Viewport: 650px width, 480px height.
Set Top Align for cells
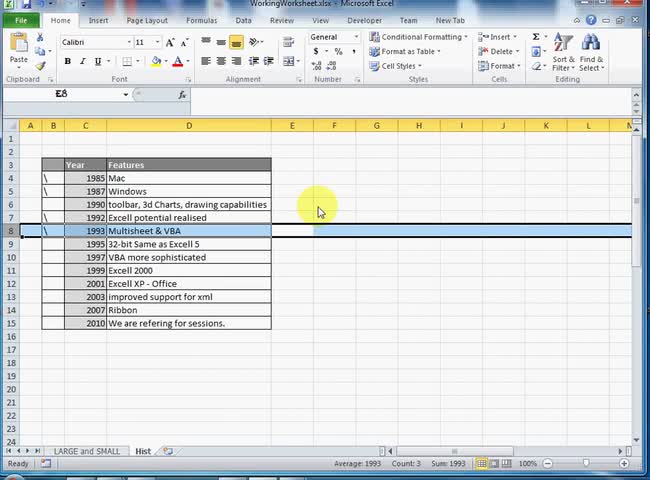[206, 42]
